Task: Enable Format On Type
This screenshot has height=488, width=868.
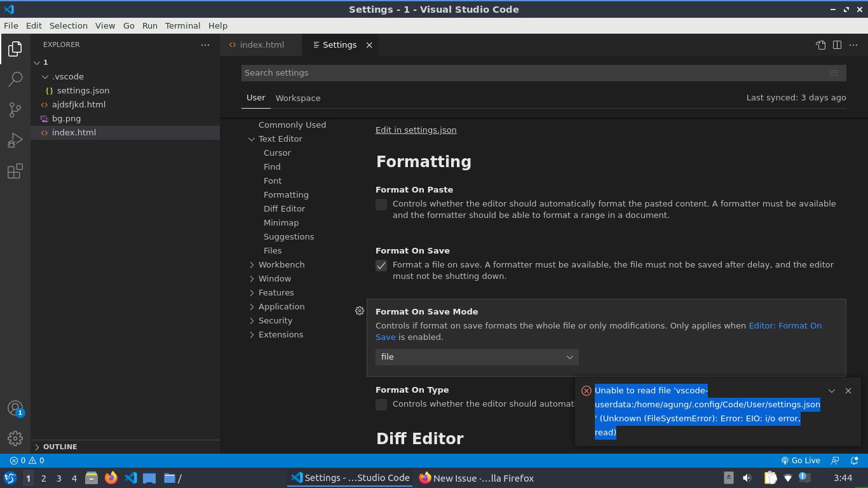Action: pos(381,405)
